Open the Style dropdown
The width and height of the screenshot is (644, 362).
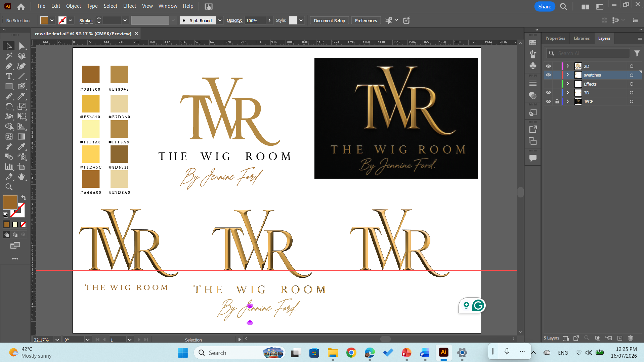[301, 20]
